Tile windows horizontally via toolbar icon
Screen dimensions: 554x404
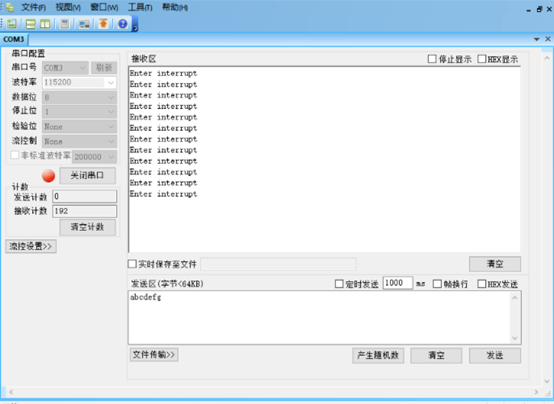(31, 24)
